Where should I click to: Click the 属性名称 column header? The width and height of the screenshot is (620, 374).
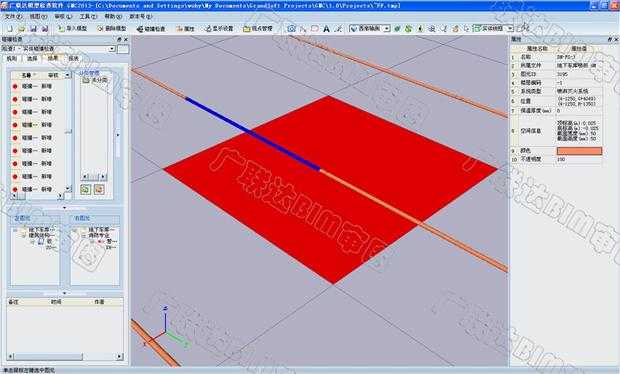pos(537,48)
